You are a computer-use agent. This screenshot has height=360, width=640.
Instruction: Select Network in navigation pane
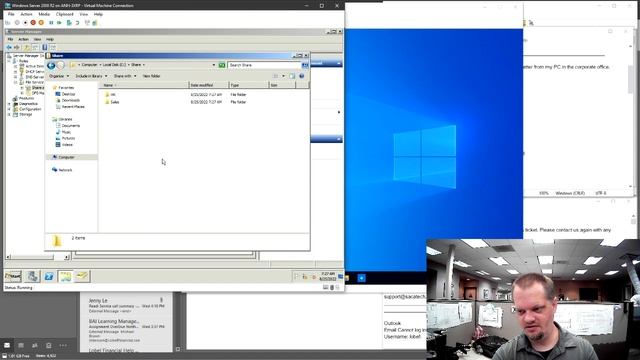(62, 170)
